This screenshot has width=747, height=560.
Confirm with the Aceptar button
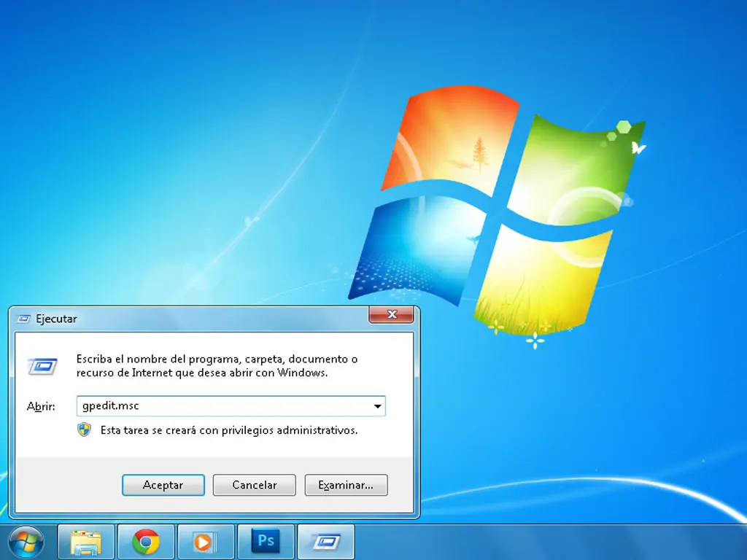(163, 485)
